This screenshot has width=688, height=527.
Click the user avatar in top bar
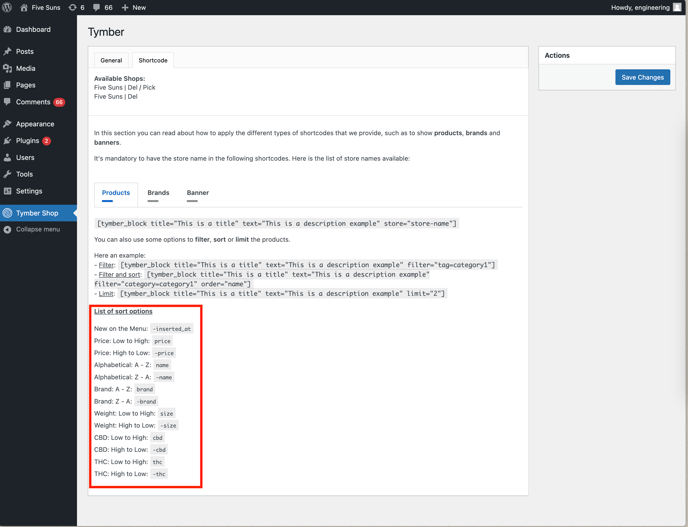click(677, 7)
